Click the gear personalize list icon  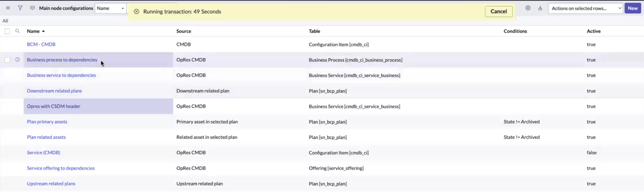[528, 8]
